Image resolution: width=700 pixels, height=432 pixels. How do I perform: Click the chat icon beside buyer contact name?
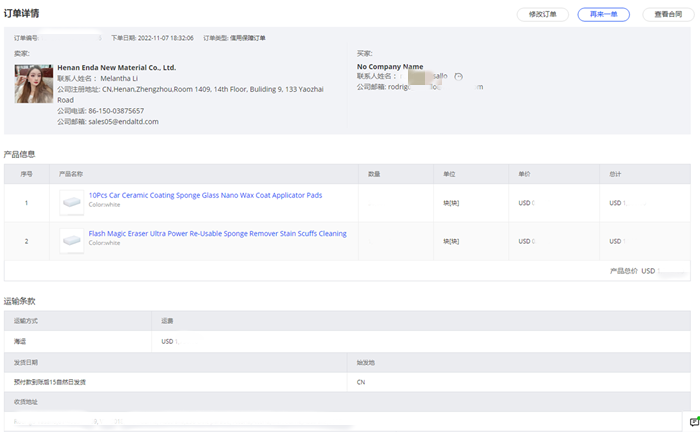pos(459,76)
